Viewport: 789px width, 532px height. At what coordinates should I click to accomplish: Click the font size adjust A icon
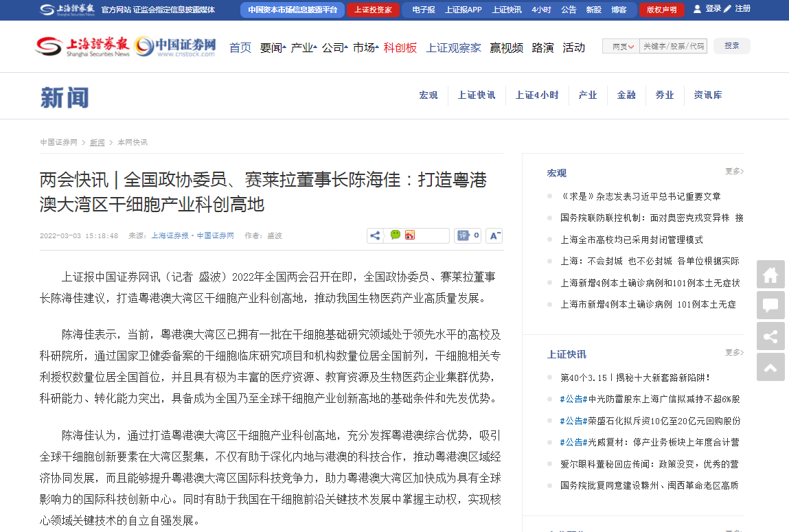[x=494, y=235]
